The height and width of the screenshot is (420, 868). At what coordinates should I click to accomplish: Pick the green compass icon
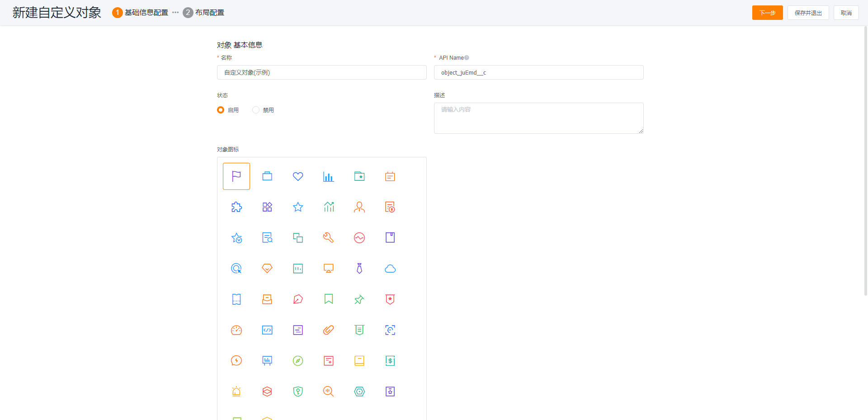pyautogui.click(x=298, y=361)
